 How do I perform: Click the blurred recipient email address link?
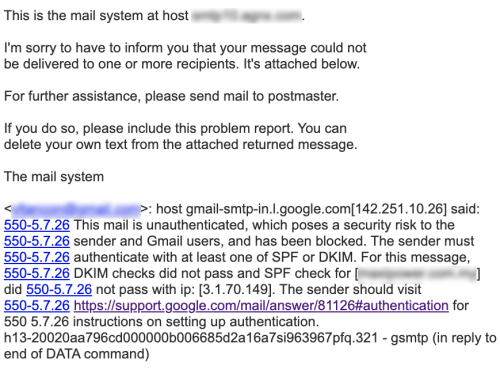(x=76, y=209)
